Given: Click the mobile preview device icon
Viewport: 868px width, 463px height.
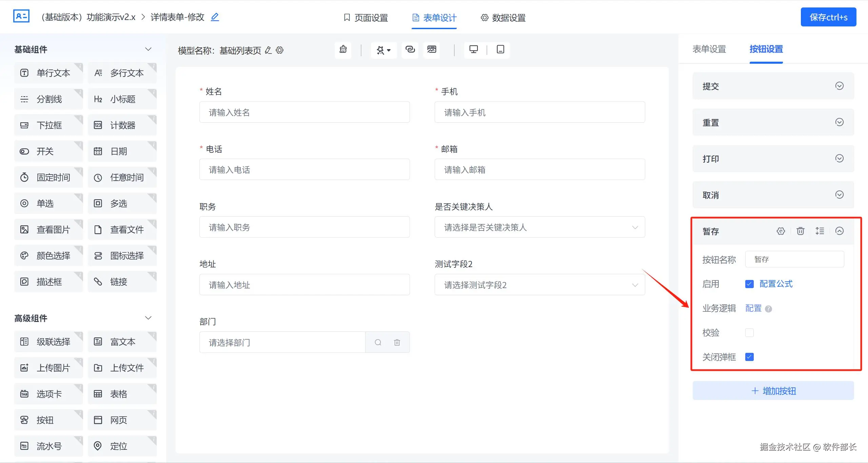Looking at the screenshot, I should coord(500,49).
